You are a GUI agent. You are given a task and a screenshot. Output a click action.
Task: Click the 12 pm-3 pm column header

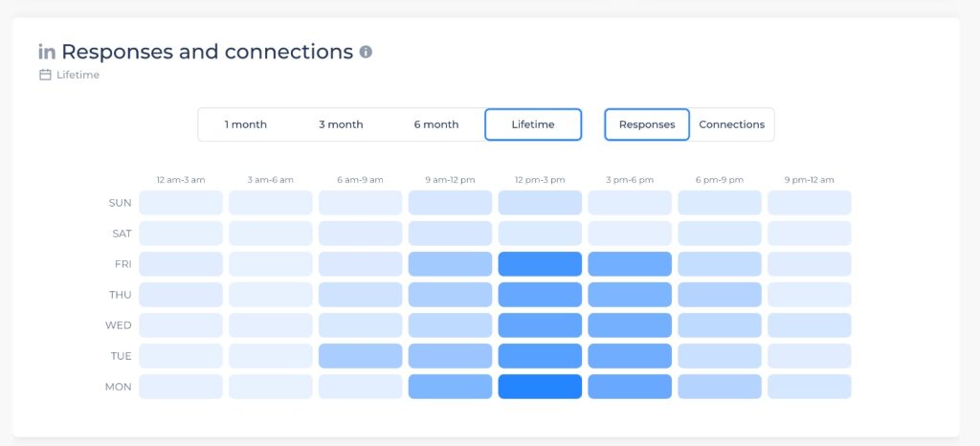[x=540, y=180]
